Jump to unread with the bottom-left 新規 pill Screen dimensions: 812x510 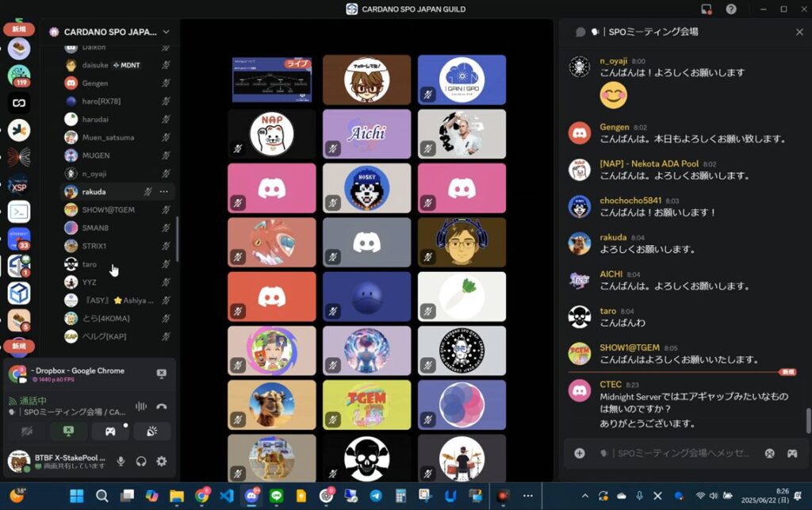(x=19, y=346)
